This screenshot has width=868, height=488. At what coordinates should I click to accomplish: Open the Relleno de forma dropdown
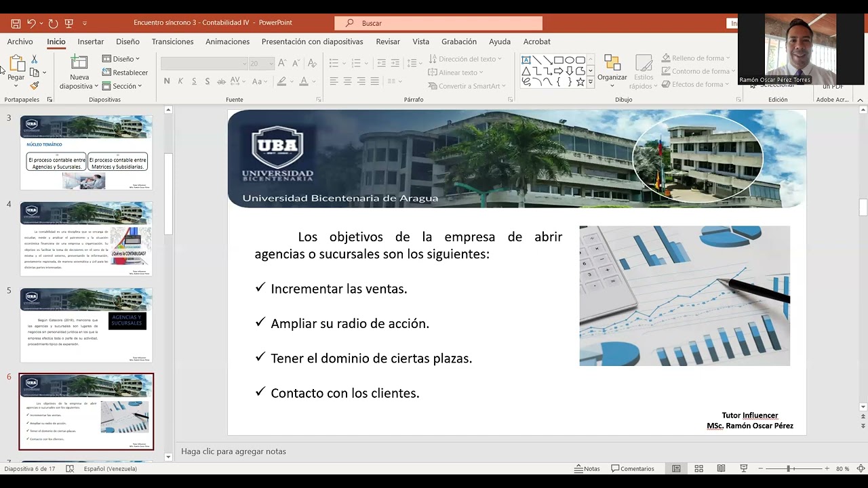click(696, 58)
